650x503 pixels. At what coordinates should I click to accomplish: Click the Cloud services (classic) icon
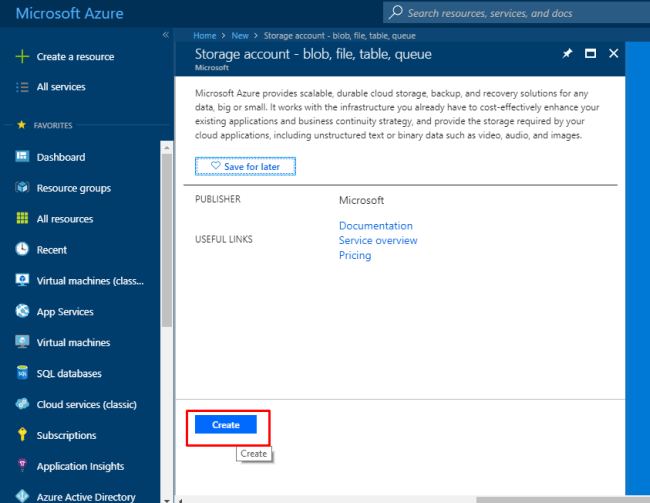[x=22, y=403]
